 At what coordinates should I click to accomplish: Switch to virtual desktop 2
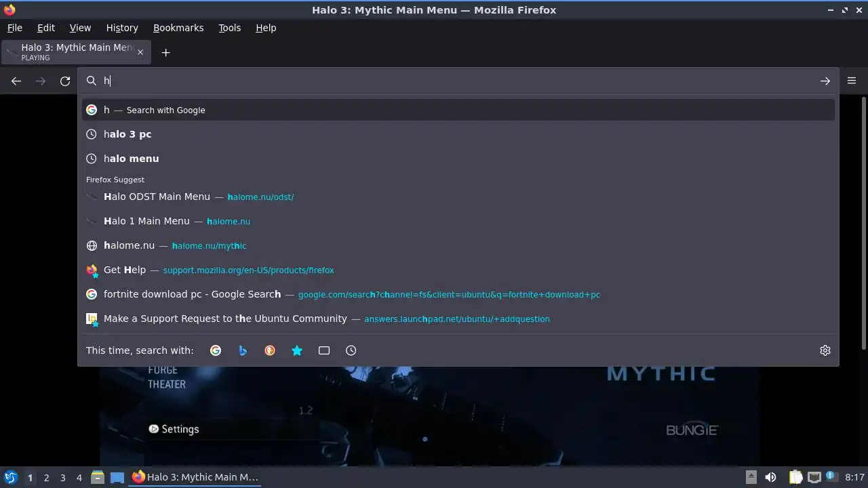pos(46,477)
